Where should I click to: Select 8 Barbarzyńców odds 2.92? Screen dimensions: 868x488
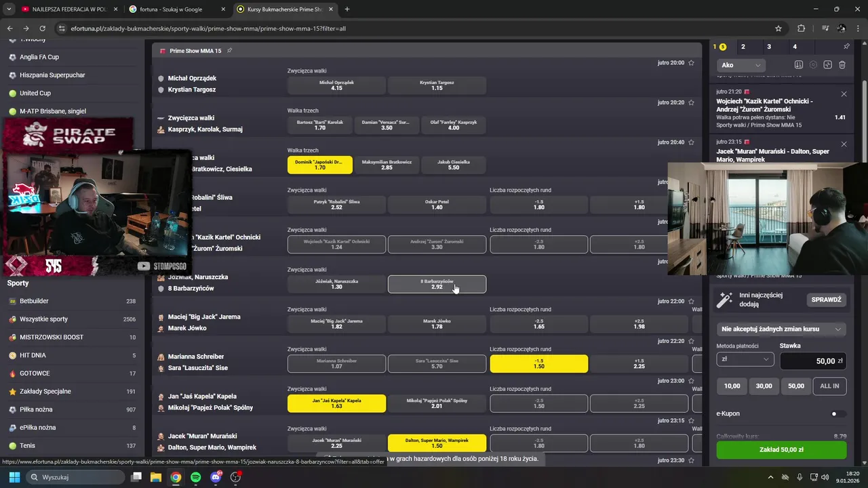pos(437,284)
